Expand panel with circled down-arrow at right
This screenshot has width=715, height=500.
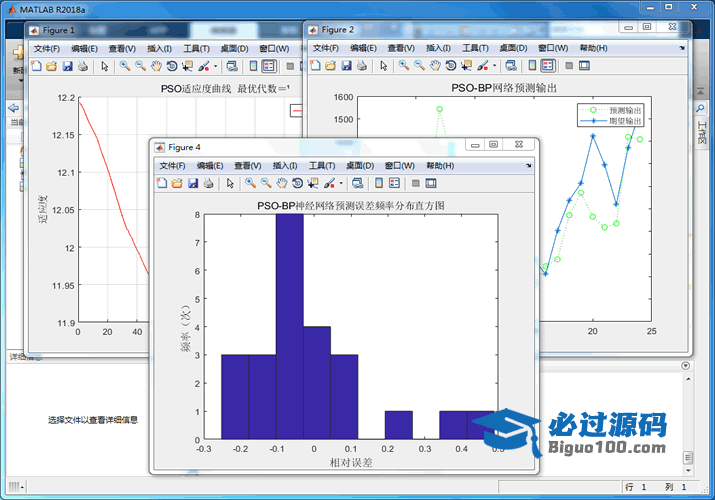pyautogui.click(x=685, y=366)
